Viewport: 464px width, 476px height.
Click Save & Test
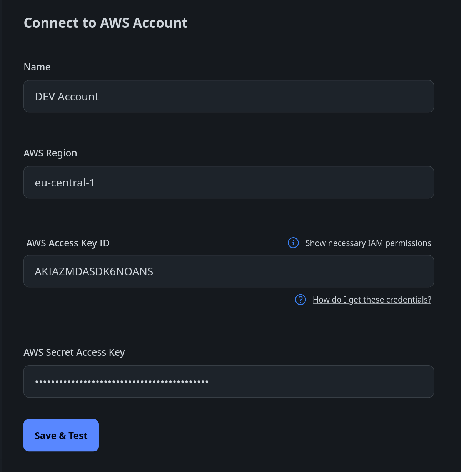(61, 435)
